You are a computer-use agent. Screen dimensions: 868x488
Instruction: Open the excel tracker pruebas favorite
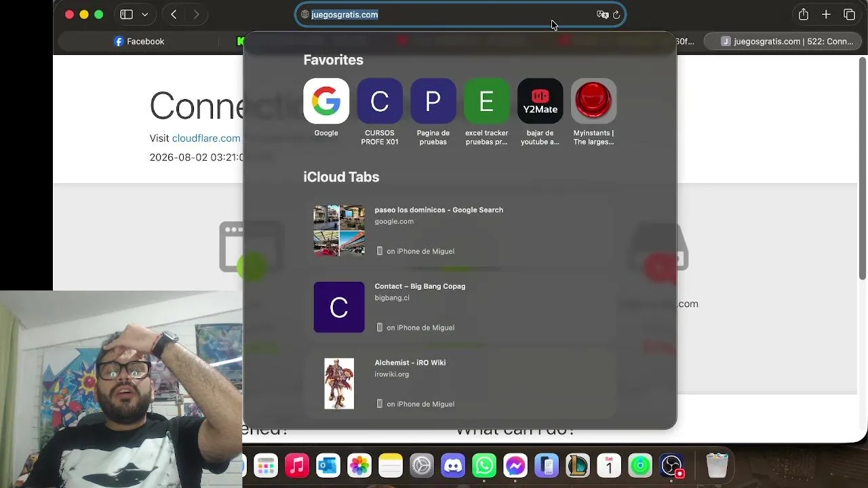pyautogui.click(x=487, y=112)
